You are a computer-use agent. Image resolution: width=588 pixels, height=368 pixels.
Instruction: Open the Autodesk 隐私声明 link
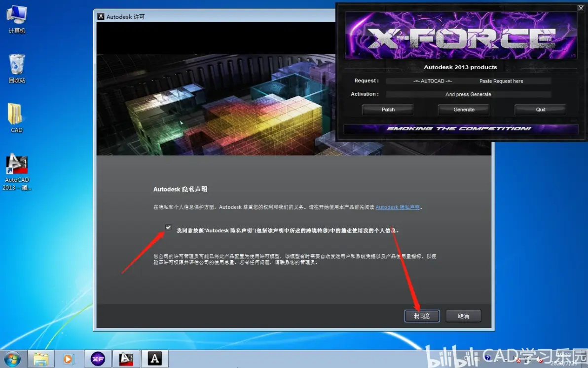point(398,207)
